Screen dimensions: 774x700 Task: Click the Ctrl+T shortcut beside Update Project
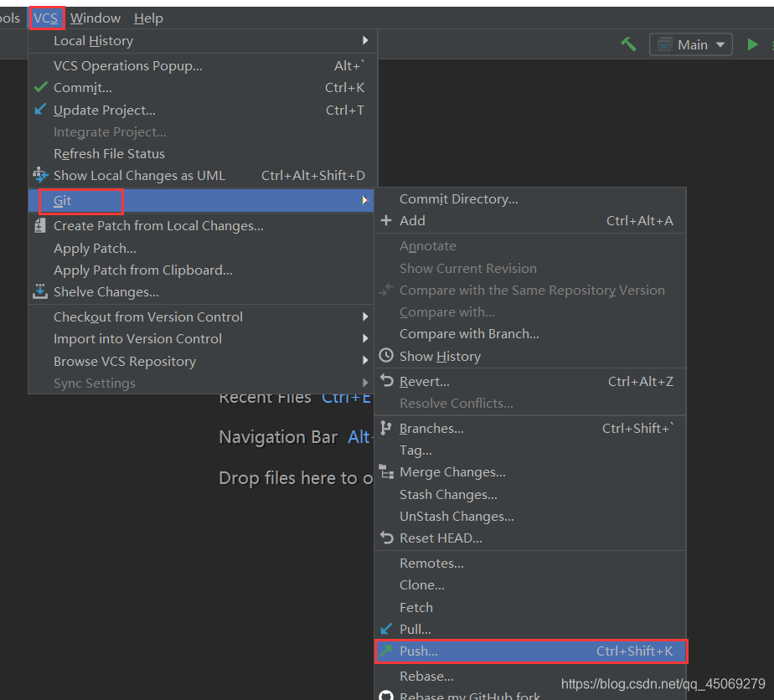coord(345,110)
